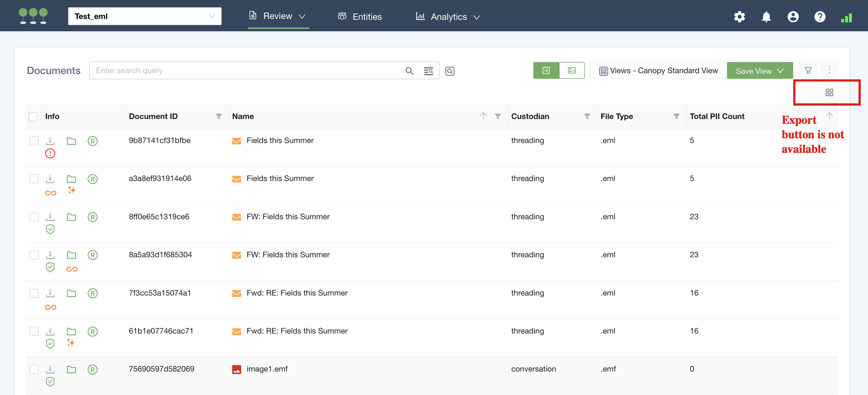This screenshot has height=395, width=868.
Task: Open folder icon for image1.emf row
Action: tap(71, 369)
